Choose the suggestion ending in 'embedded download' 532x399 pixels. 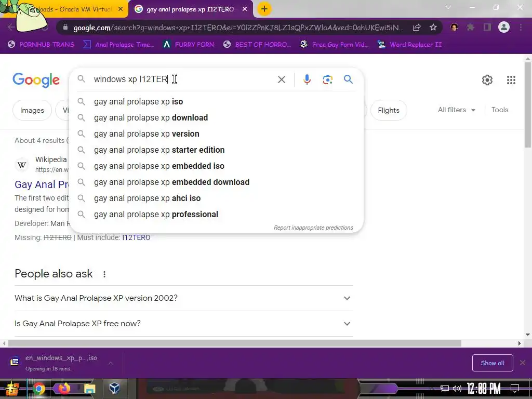[x=216, y=182]
